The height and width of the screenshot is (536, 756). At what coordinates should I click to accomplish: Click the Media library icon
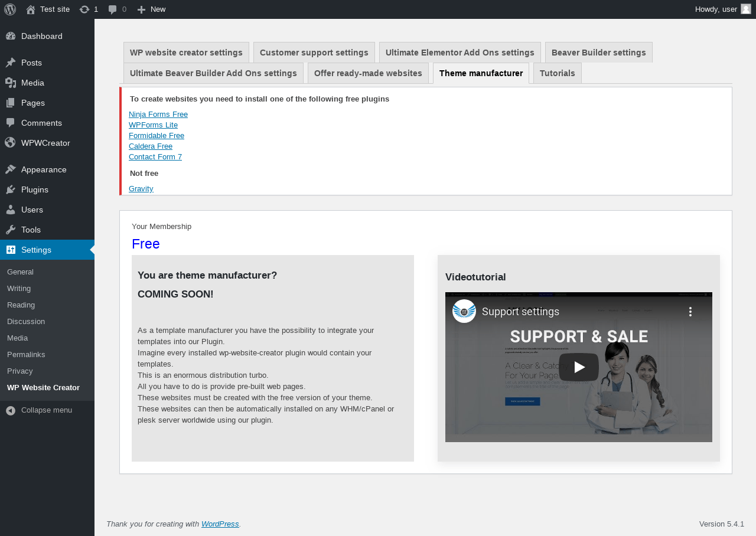[11, 83]
